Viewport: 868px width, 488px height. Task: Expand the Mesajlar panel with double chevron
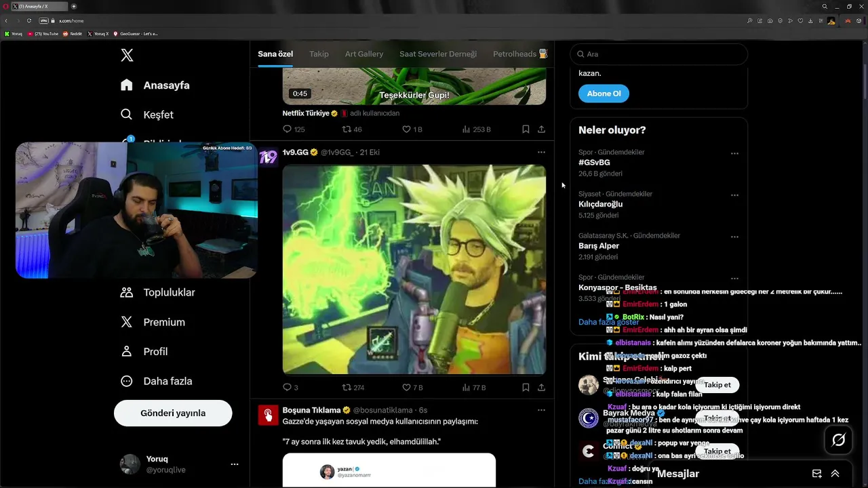[835, 474]
